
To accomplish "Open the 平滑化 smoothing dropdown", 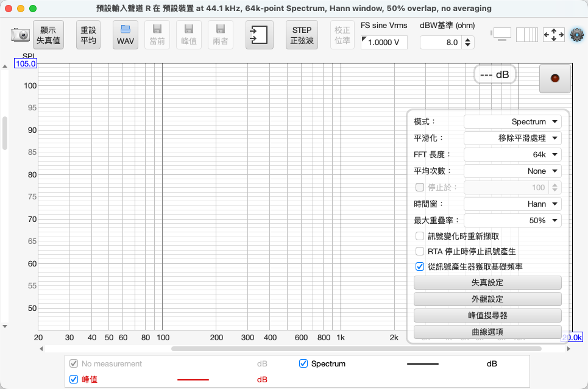I will coord(512,138).
